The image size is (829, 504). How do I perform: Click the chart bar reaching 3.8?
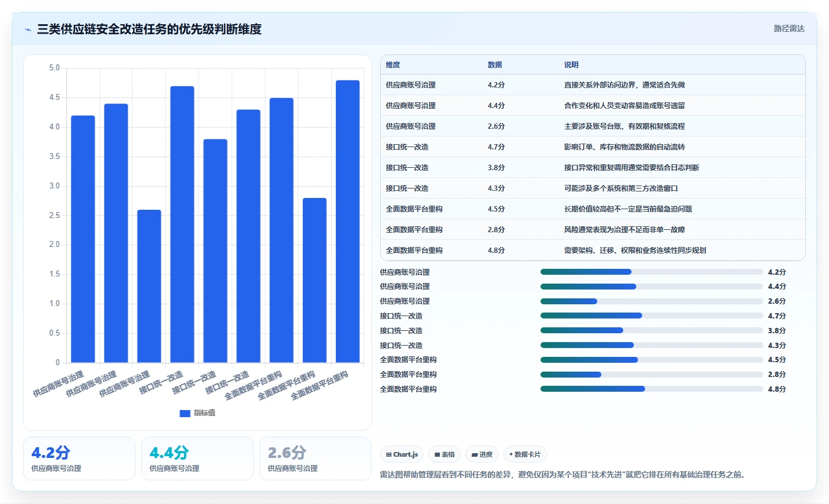click(215, 251)
